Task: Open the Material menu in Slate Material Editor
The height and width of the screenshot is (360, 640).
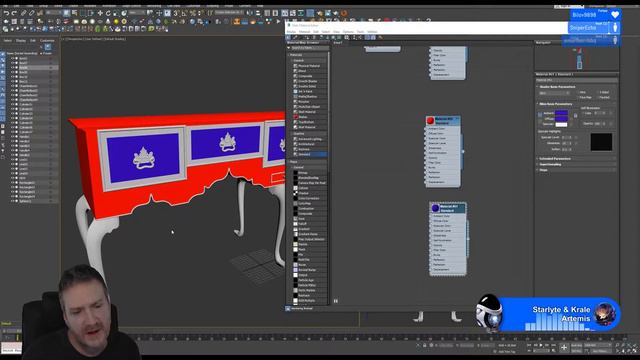Action: tap(304, 32)
